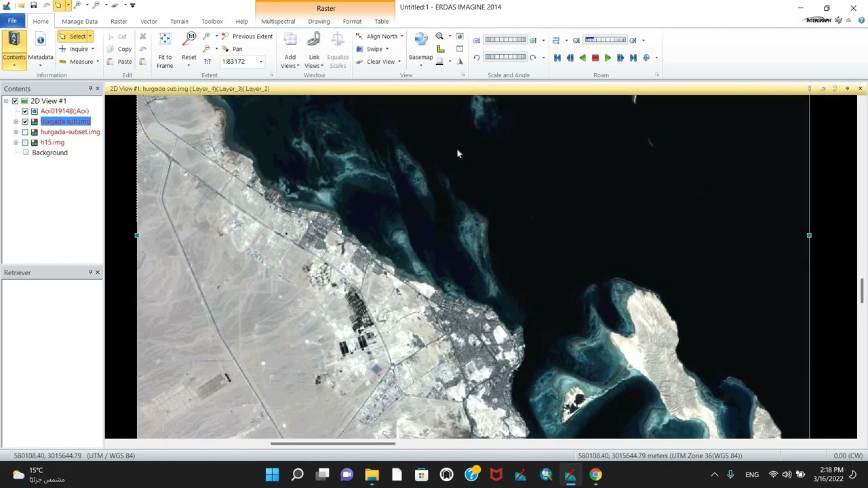Open File Explorer from taskbar

pyautogui.click(x=372, y=474)
